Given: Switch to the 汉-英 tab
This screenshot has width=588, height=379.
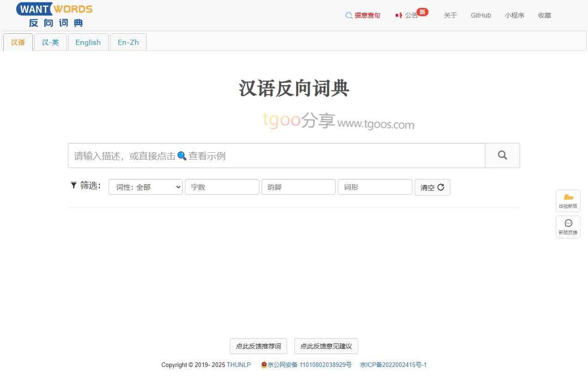Looking at the screenshot, I should [x=50, y=42].
